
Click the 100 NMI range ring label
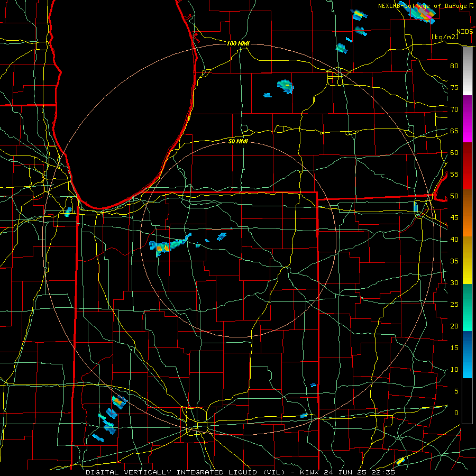(238, 43)
